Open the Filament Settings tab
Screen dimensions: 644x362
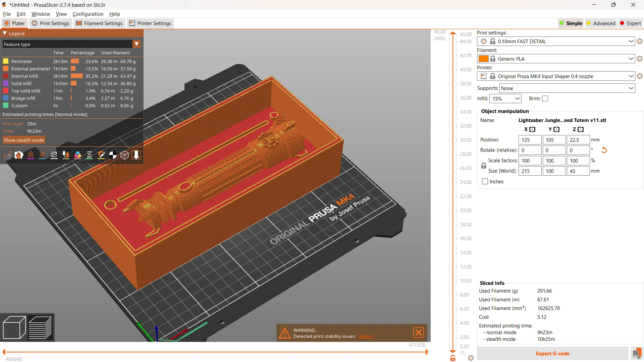[99, 23]
